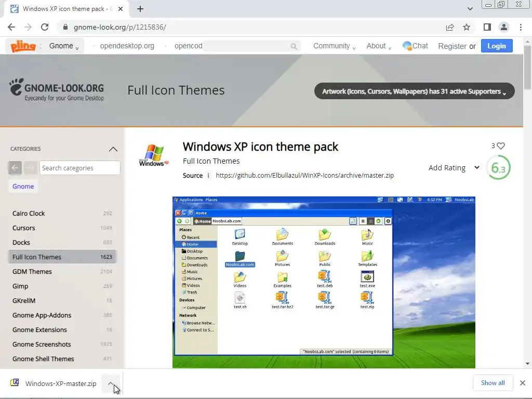Click the Windows-XP-master.zip file icon
The width and height of the screenshot is (532, 399).
(x=15, y=383)
